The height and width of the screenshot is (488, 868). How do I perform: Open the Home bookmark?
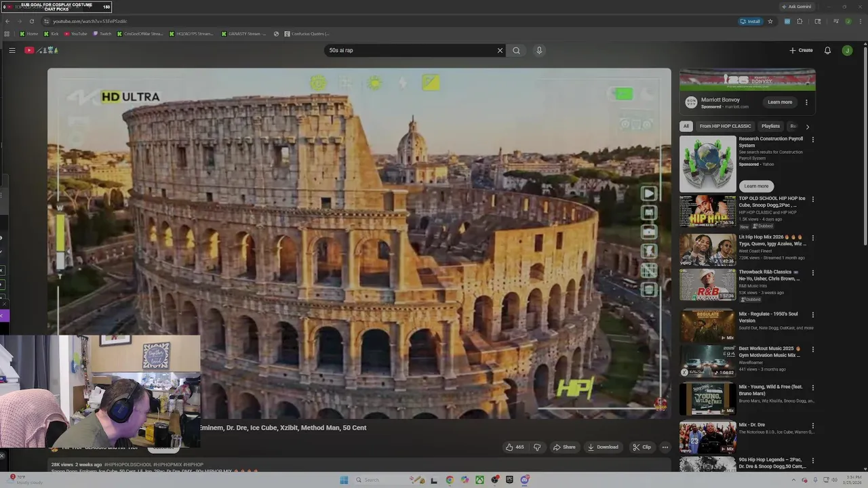(x=29, y=33)
